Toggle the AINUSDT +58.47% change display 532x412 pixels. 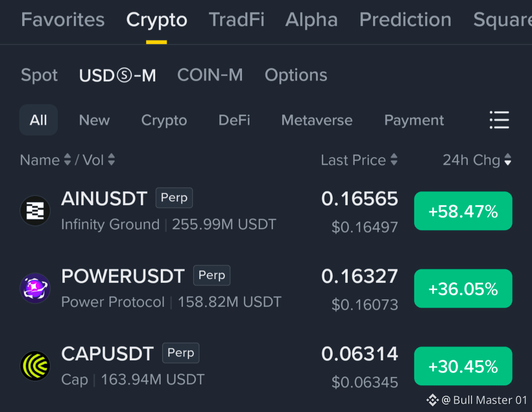(463, 211)
